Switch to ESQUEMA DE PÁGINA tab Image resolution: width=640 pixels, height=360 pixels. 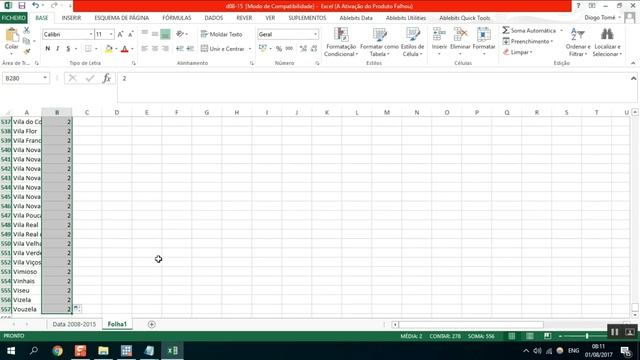click(x=122, y=18)
